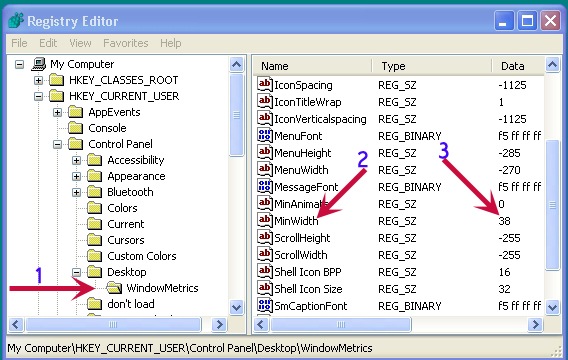Select the WindowMetrics tree item label
This screenshot has width=568, height=360.
click(162, 288)
